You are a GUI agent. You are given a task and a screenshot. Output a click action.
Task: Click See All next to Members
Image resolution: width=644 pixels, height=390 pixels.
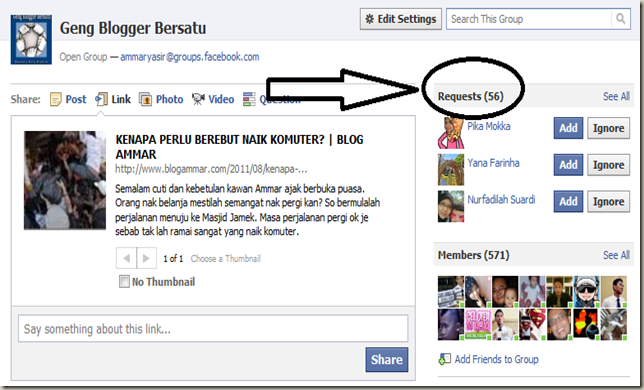[616, 255]
